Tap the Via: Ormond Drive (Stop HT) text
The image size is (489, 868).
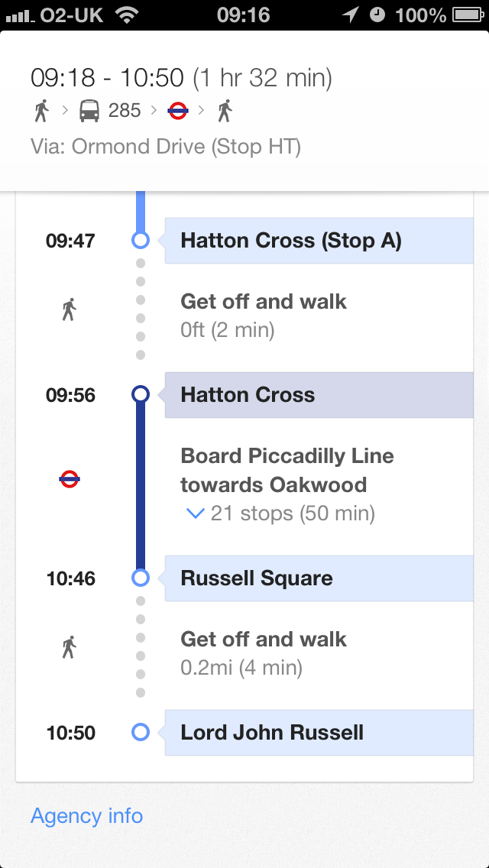tap(166, 147)
